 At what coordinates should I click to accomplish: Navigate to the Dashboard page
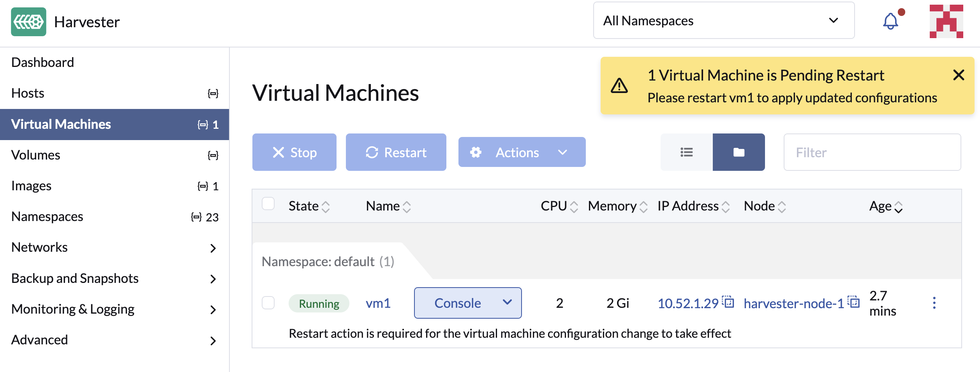[43, 62]
